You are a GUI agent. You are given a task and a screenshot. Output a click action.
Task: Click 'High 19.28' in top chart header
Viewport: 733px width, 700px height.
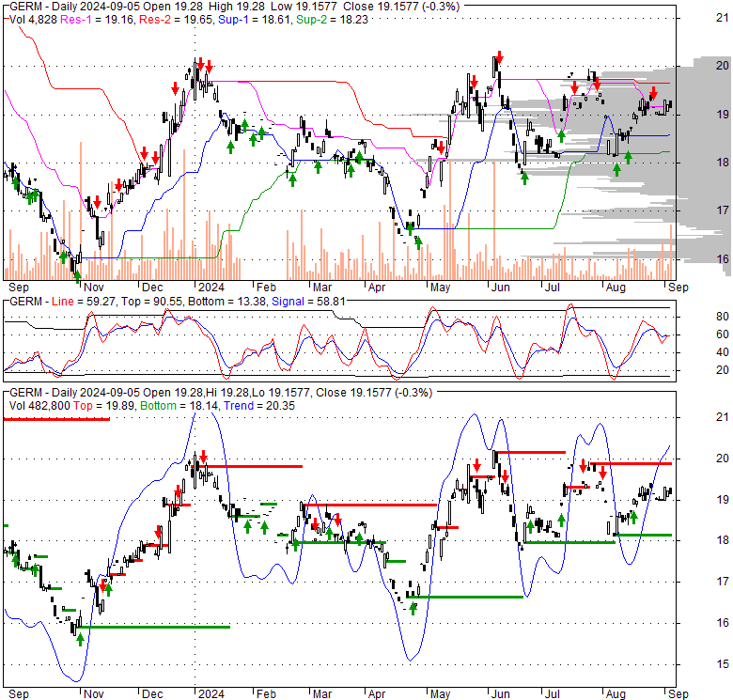[x=236, y=7]
